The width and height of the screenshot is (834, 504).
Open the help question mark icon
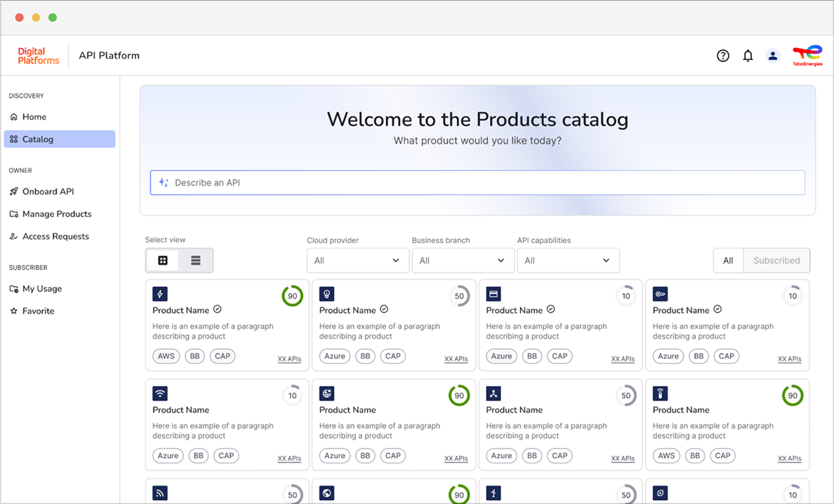coord(723,55)
